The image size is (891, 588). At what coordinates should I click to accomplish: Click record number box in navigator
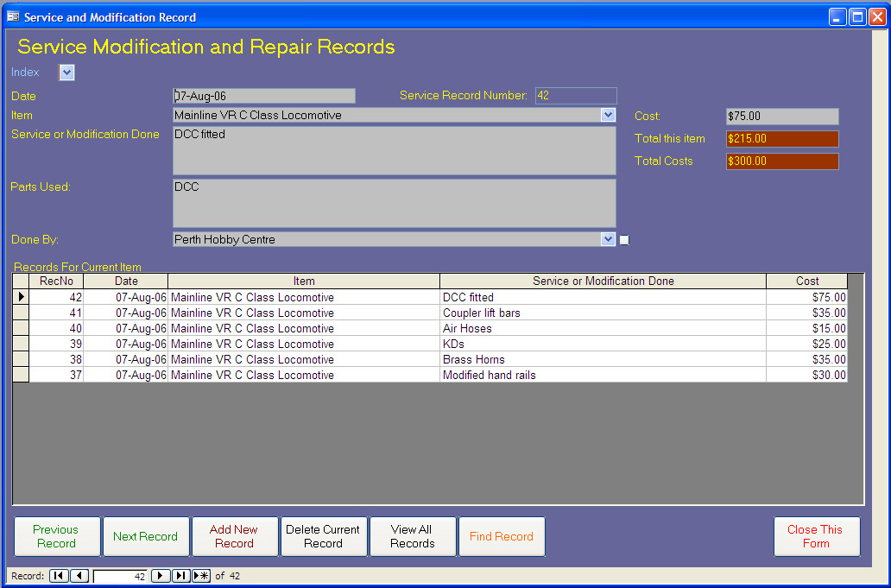[x=120, y=576]
